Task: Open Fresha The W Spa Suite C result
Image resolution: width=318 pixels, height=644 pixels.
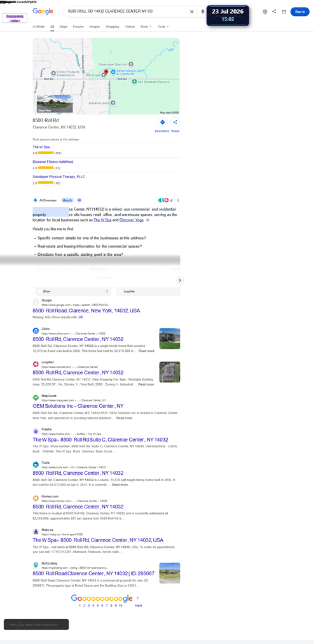Action: 100,440
